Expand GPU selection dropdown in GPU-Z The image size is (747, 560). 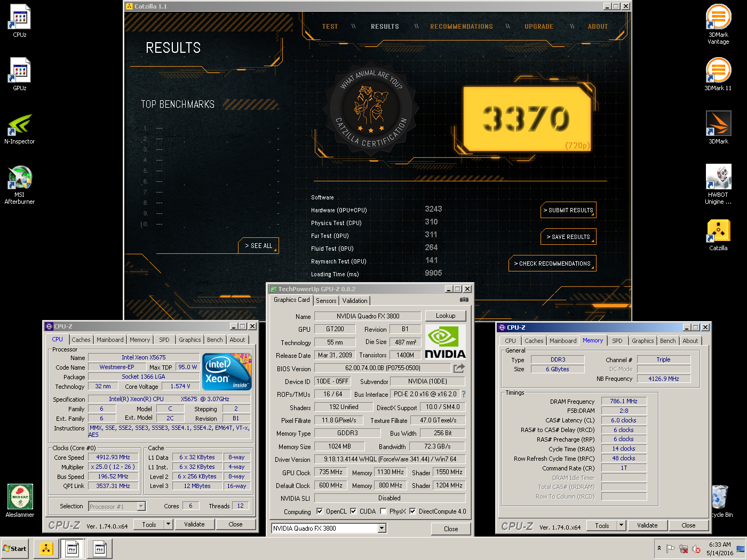tap(382, 529)
